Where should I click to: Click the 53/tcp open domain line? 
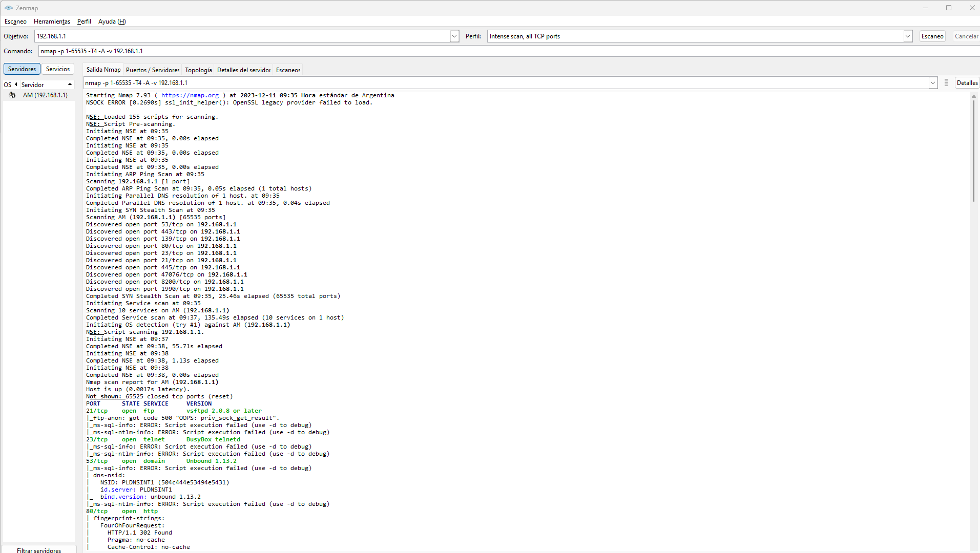[161, 461]
